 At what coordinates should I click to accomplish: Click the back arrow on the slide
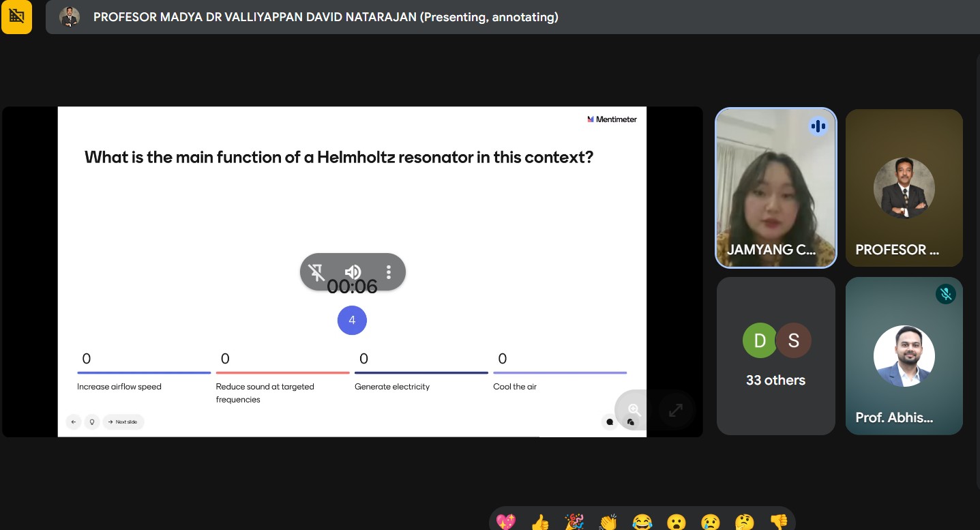point(74,422)
